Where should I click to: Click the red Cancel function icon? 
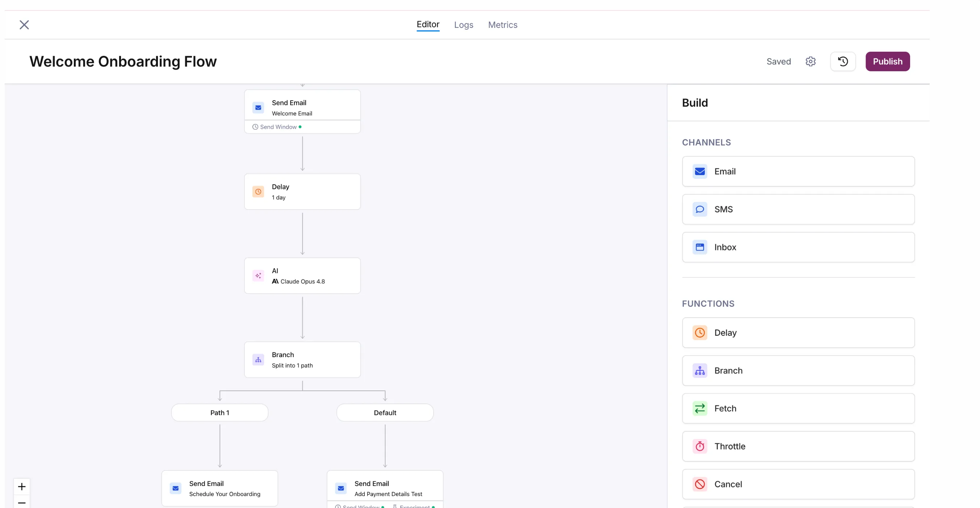point(699,484)
